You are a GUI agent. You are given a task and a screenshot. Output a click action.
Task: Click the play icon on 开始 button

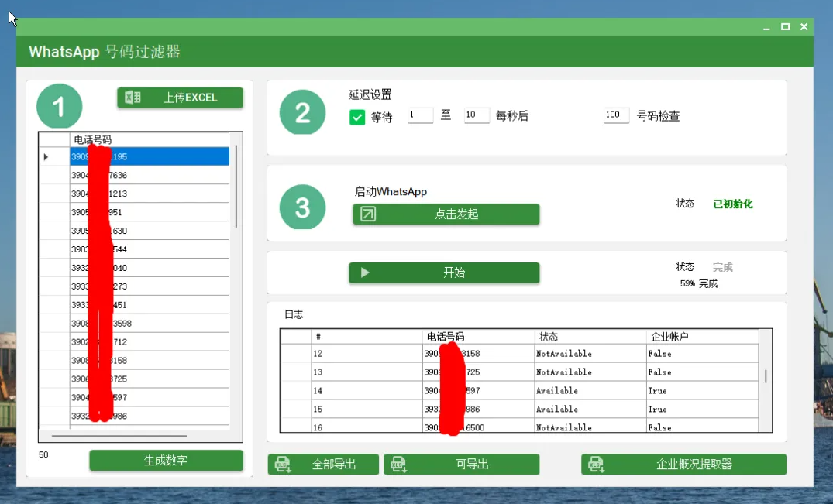[x=365, y=273]
